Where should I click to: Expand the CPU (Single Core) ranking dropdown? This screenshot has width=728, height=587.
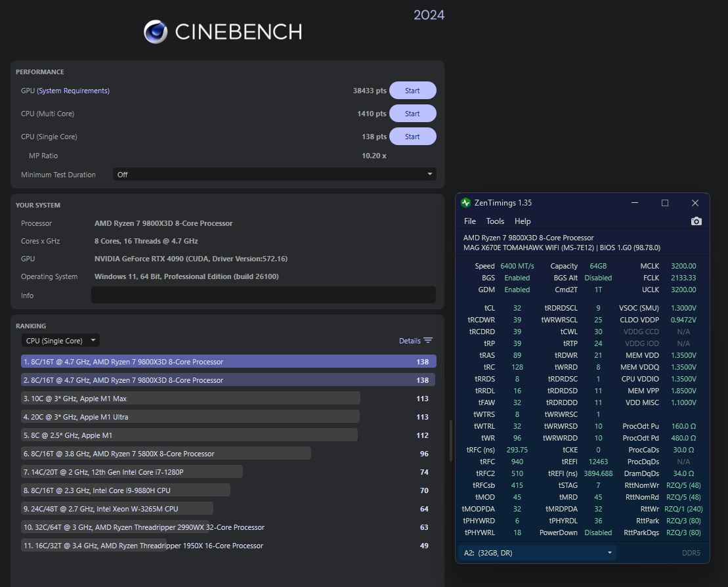click(x=60, y=340)
